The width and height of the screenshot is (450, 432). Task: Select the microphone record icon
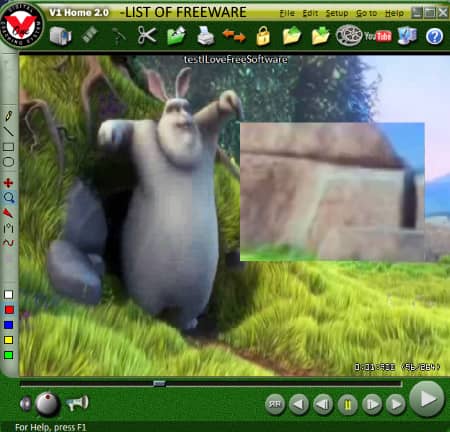(118, 36)
